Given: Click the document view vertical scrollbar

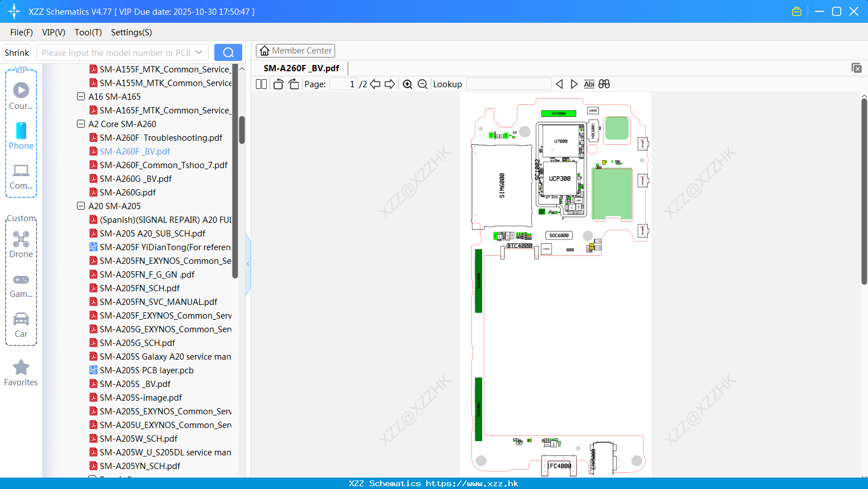Looking at the screenshot, I should point(864,191).
